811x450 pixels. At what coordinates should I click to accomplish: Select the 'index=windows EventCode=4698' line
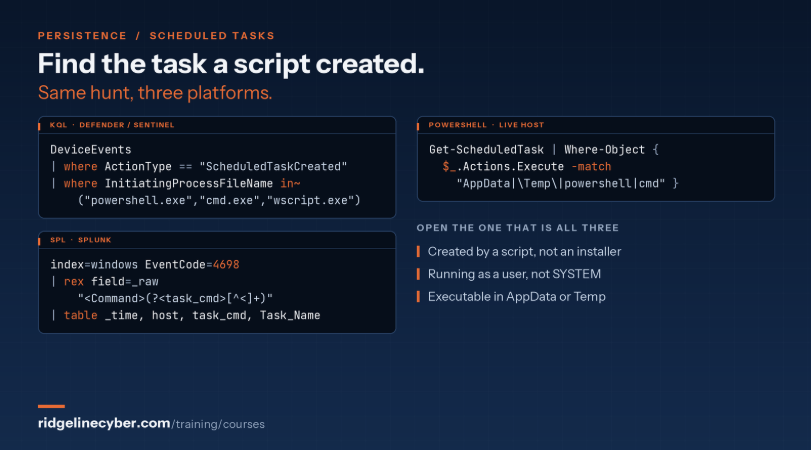[x=145, y=265]
